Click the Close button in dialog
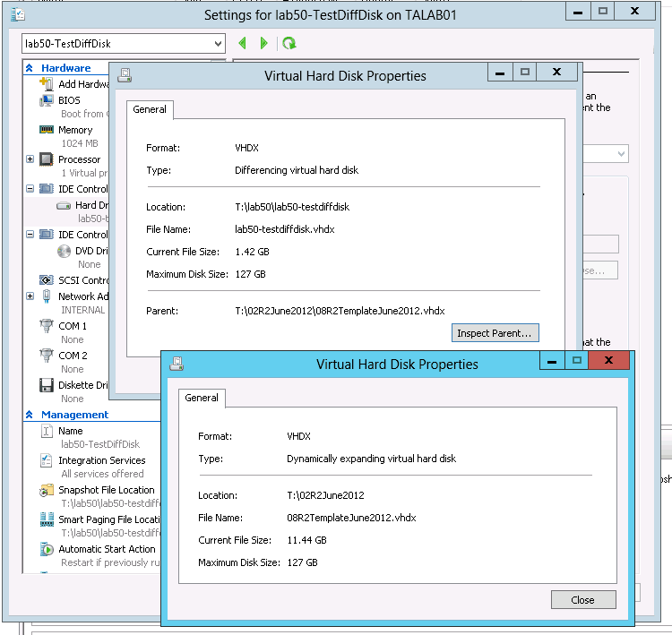Screen dimensions: 672x635 tap(582, 600)
